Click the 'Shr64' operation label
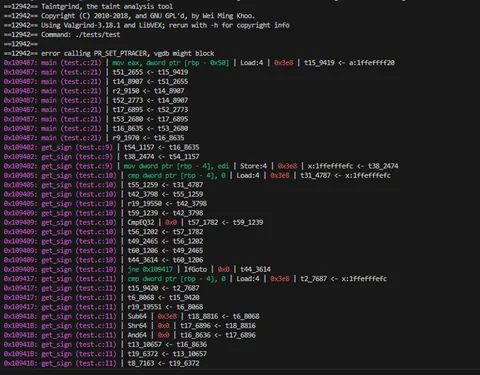Screen dimensions: 480x375 [137, 325]
